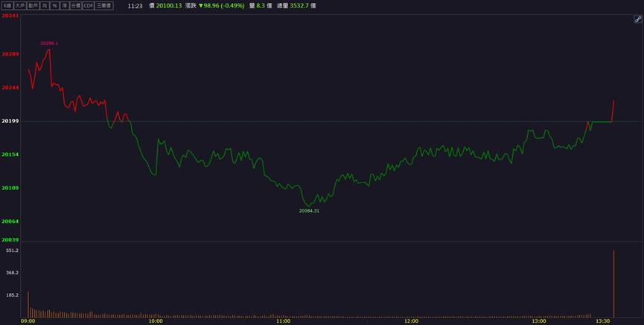
Task: Click the link icon at chart corner
Action: (638, 19)
